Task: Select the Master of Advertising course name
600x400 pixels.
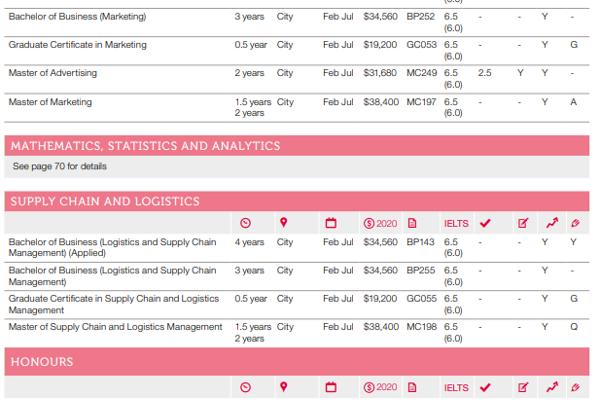Action: click(x=58, y=73)
